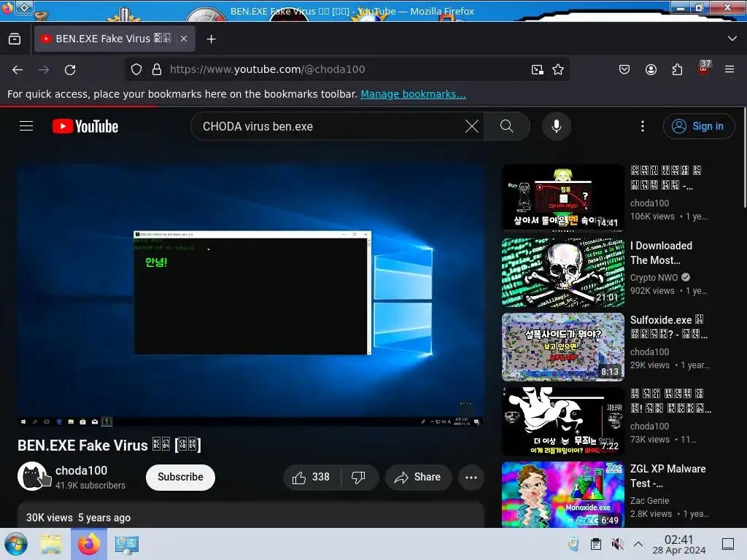Open Firefox account icon

coord(651,70)
